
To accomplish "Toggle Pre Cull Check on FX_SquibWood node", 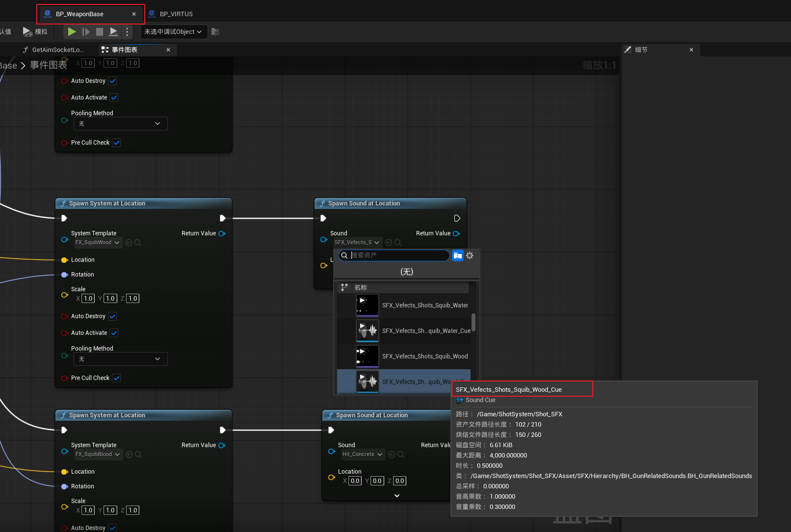I will [x=116, y=378].
